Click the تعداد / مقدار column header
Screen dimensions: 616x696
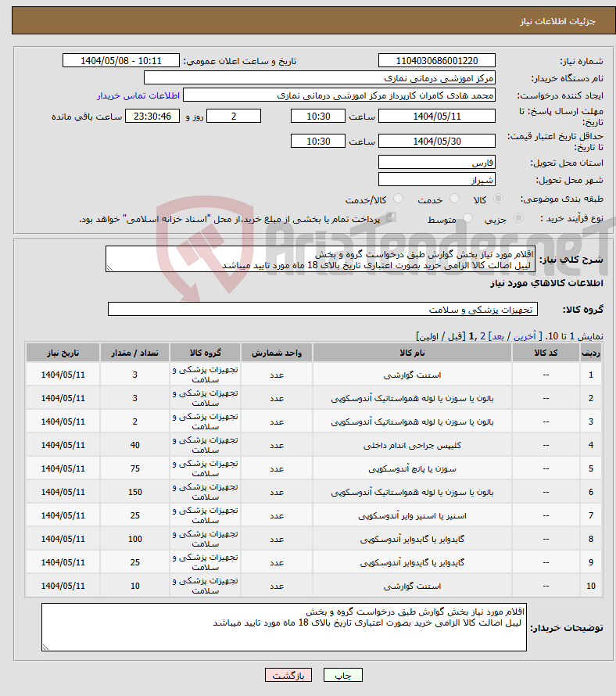(135, 353)
